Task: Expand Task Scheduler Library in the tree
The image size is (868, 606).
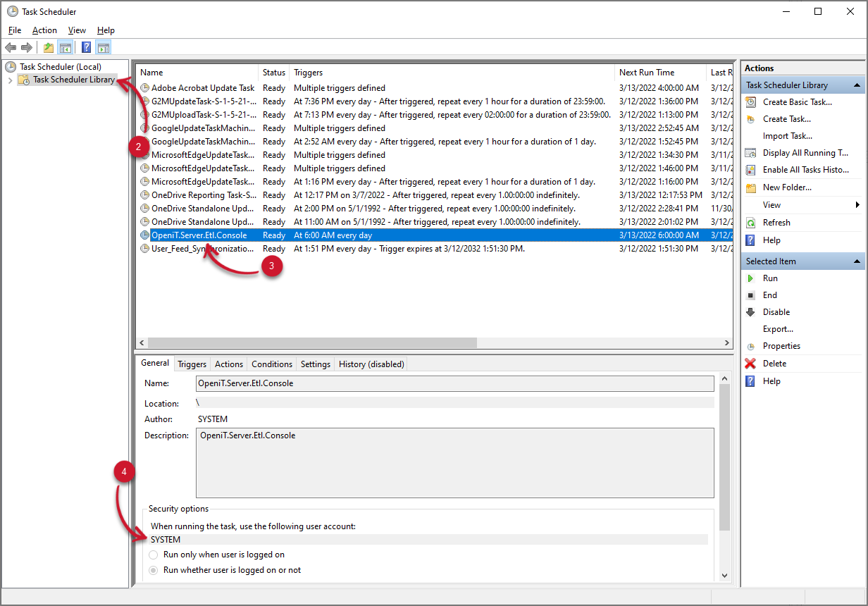Action: click(9, 80)
